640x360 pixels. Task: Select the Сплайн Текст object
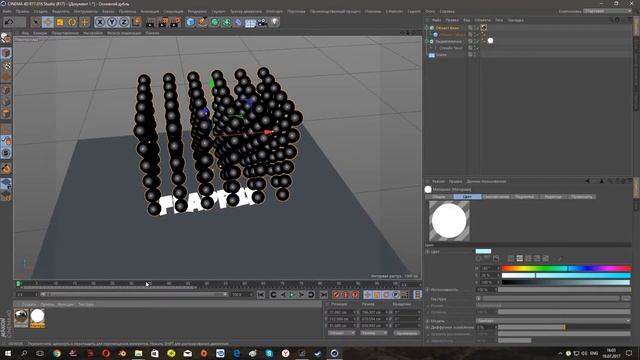tap(451, 48)
